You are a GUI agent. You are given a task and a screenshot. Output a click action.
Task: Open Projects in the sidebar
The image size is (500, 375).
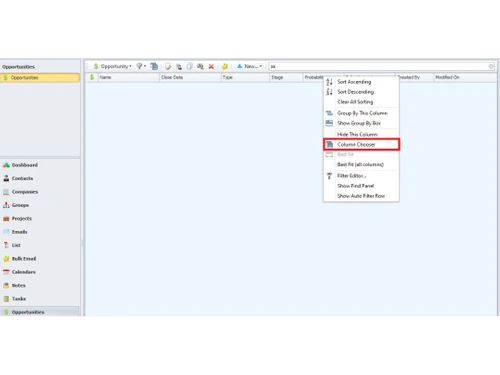pos(40,218)
